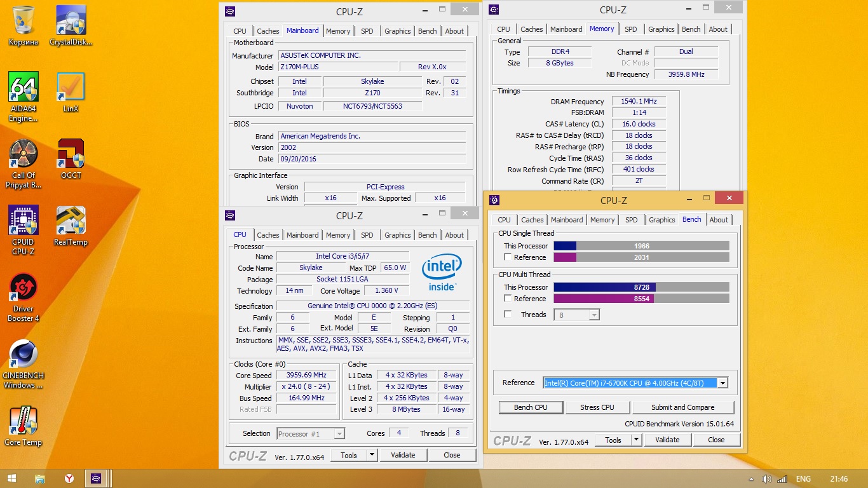Select the OCCT desktop shortcut
This screenshot has height=488, width=868.
click(x=71, y=159)
